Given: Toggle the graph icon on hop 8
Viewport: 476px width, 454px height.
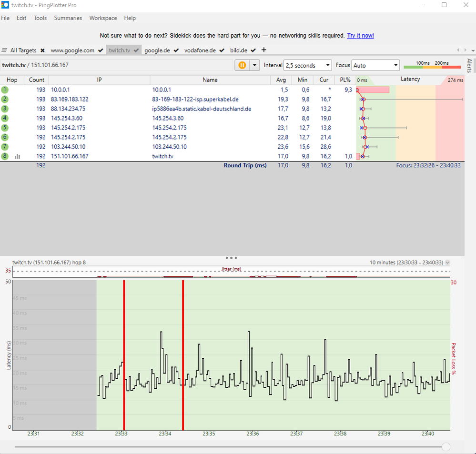Looking at the screenshot, I should (x=18, y=156).
